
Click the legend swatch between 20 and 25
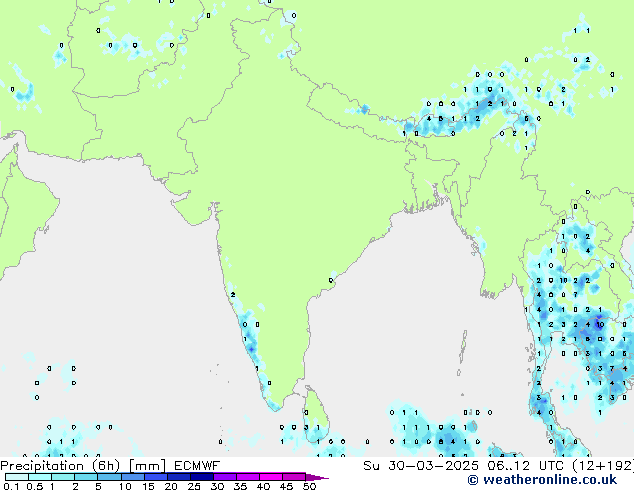pos(178,477)
